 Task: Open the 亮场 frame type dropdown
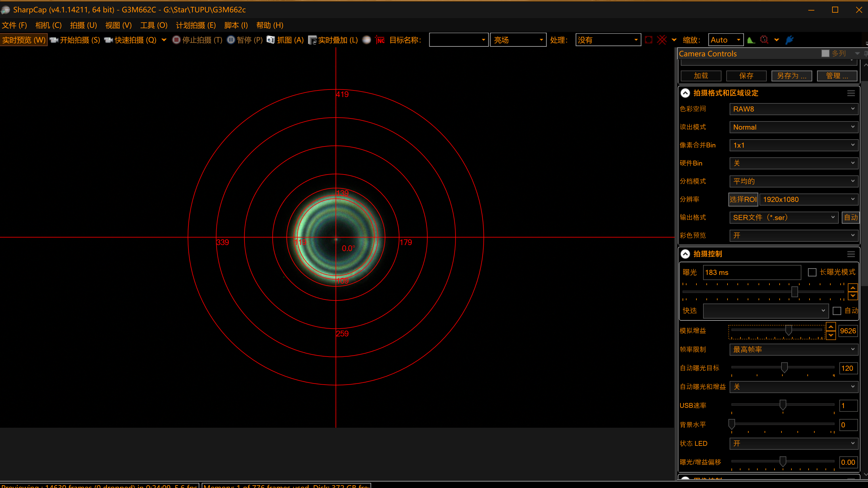518,40
